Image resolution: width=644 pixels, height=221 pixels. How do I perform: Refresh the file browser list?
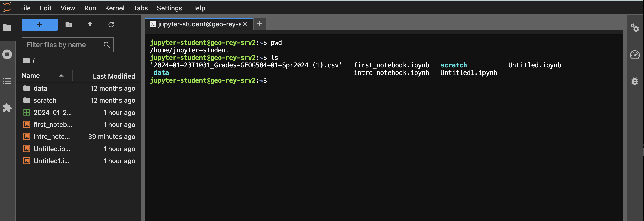[x=111, y=25]
